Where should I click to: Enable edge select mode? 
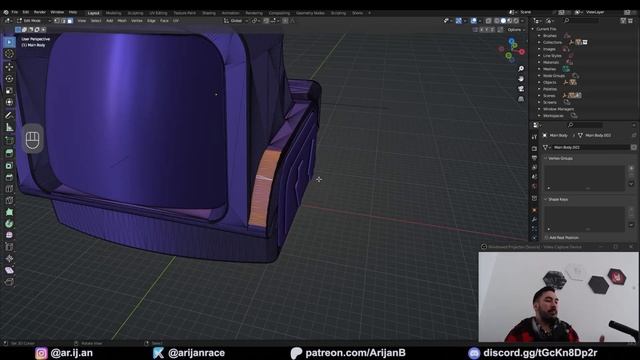63,20
